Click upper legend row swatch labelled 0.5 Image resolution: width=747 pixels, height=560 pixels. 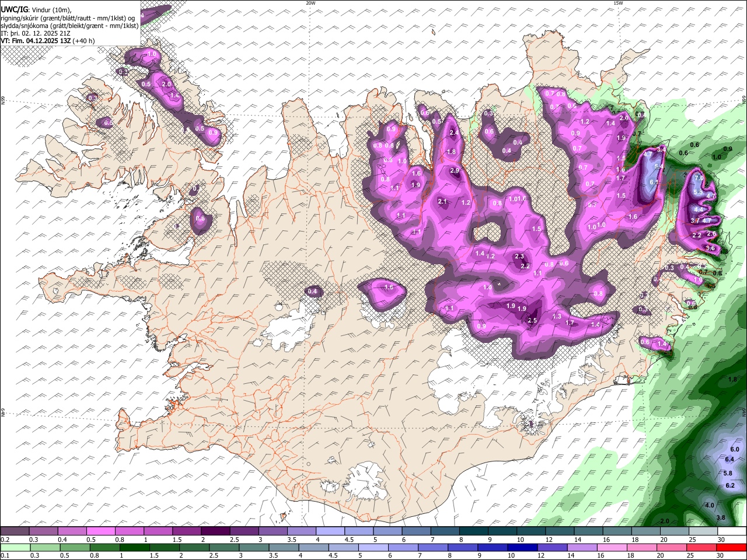[x=100, y=531]
